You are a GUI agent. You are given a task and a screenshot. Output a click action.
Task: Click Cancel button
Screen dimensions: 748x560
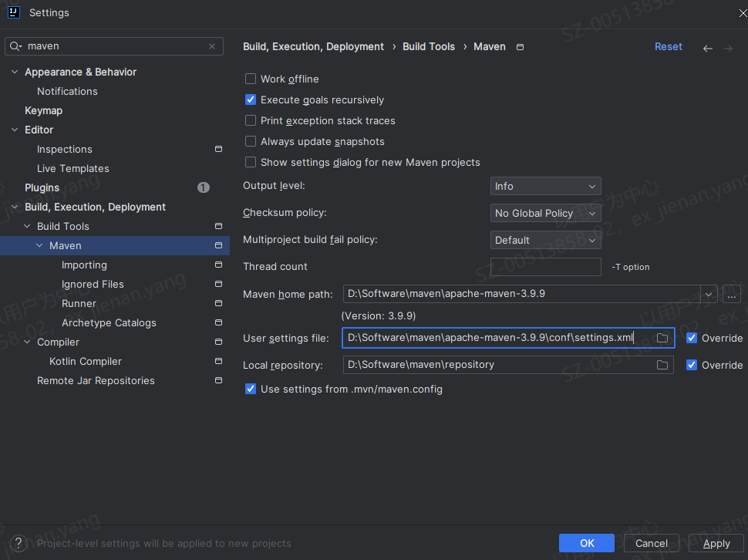[x=651, y=543]
